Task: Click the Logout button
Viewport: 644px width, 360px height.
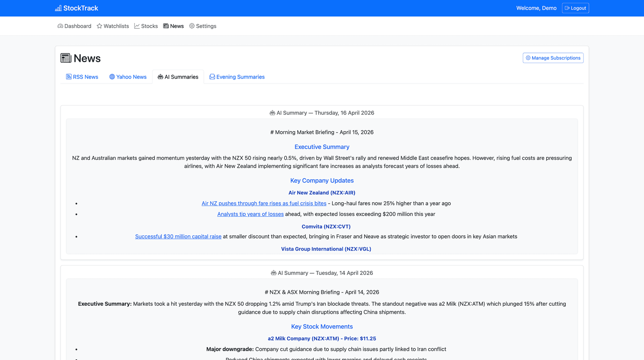Action: click(575, 8)
